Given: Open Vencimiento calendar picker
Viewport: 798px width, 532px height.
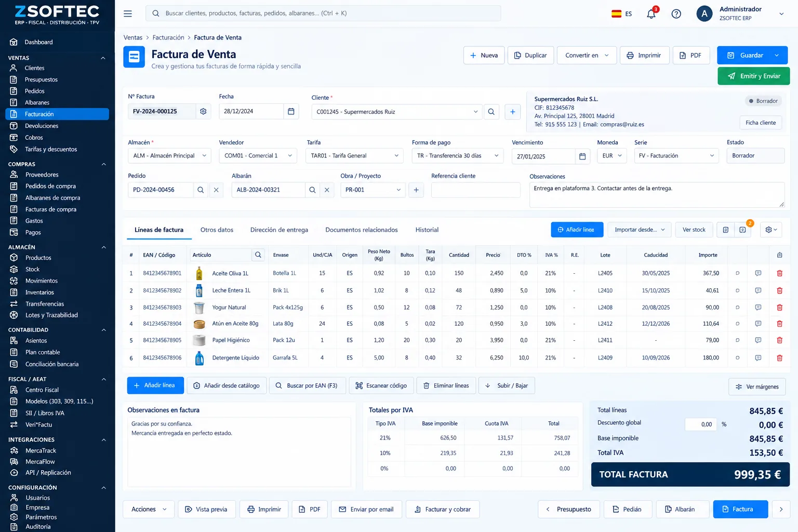Looking at the screenshot, I should pyautogui.click(x=582, y=156).
